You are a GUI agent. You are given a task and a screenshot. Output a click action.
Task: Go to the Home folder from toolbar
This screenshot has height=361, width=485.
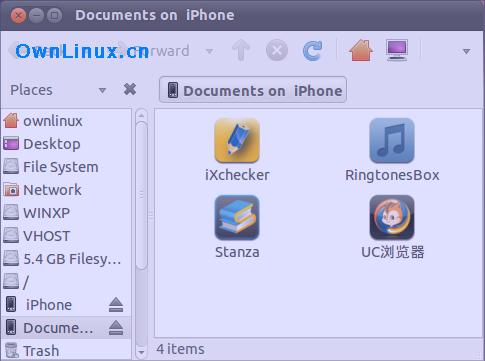[361, 51]
